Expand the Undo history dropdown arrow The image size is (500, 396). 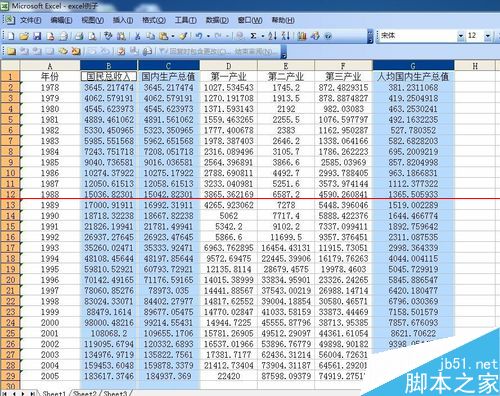[208, 36]
